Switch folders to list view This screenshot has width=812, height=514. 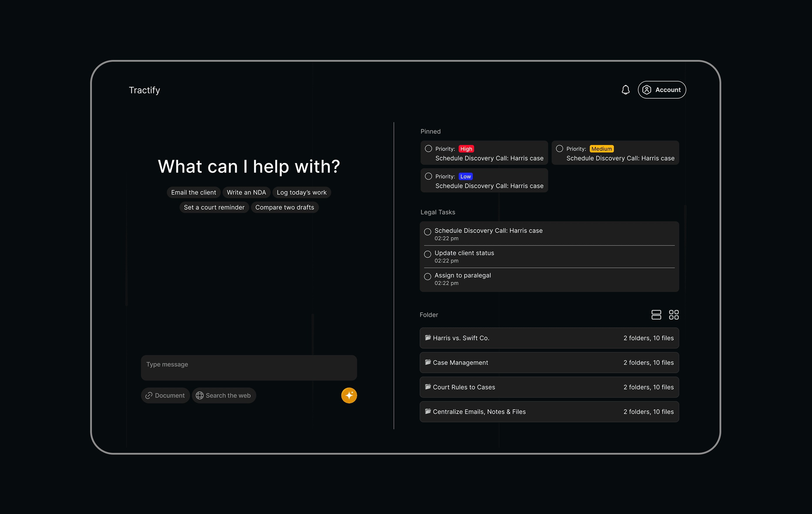656,315
